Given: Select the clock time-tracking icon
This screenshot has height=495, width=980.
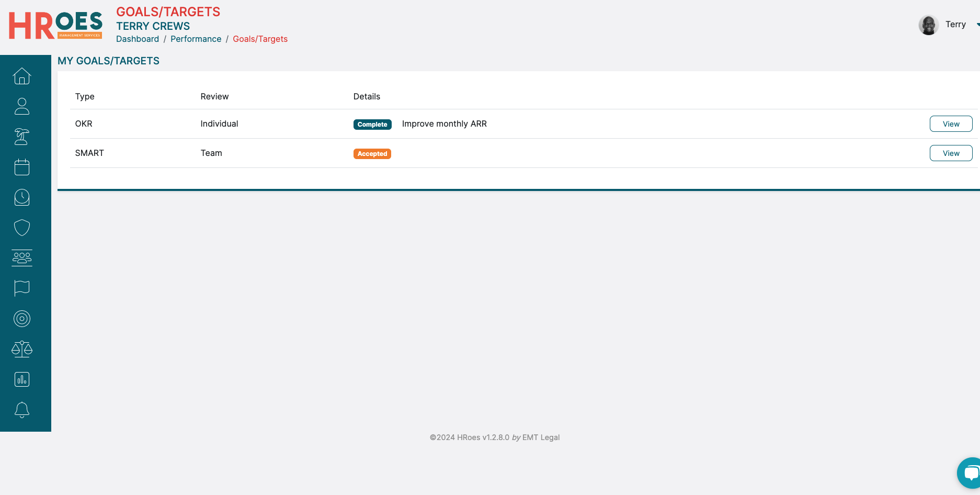Looking at the screenshot, I should pyautogui.click(x=22, y=197).
